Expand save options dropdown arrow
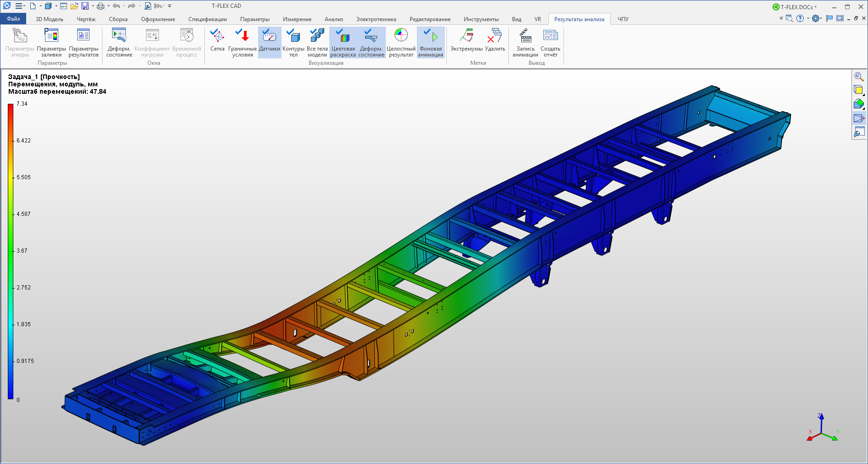Screen dimensions: 868x464 (93, 6)
